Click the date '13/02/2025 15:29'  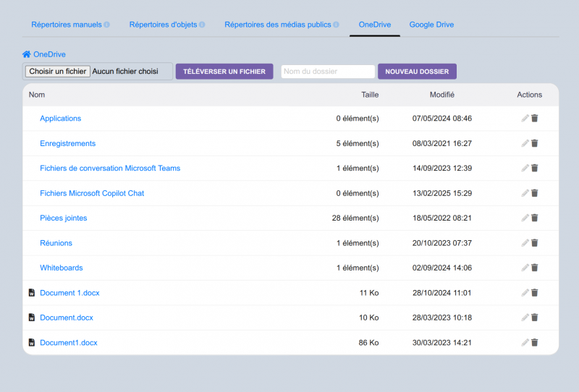[x=442, y=193]
